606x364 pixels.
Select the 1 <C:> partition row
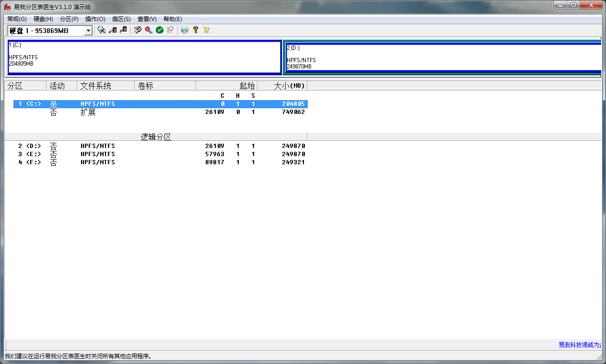pos(161,104)
